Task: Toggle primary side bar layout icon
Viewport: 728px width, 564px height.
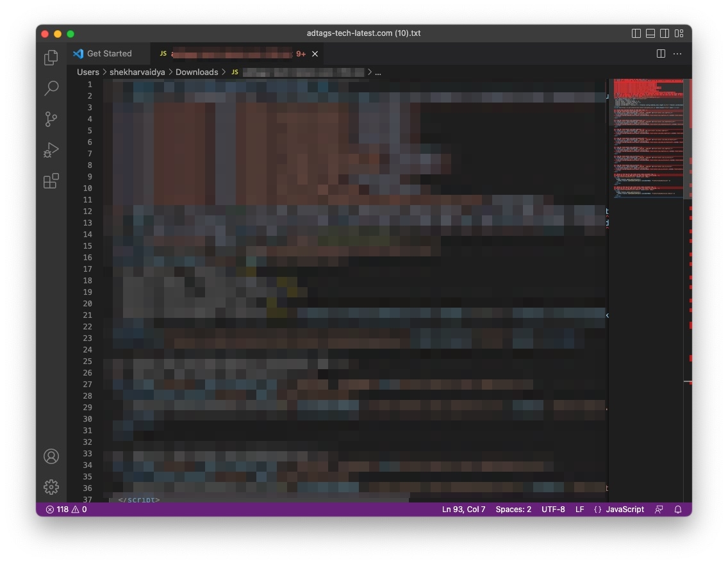Action: pyautogui.click(x=636, y=33)
